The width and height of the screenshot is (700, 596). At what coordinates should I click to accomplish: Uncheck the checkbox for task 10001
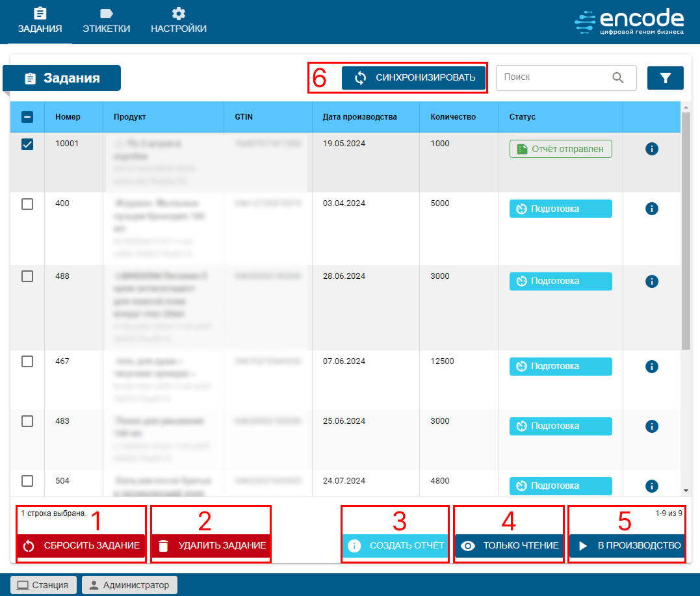click(27, 145)
